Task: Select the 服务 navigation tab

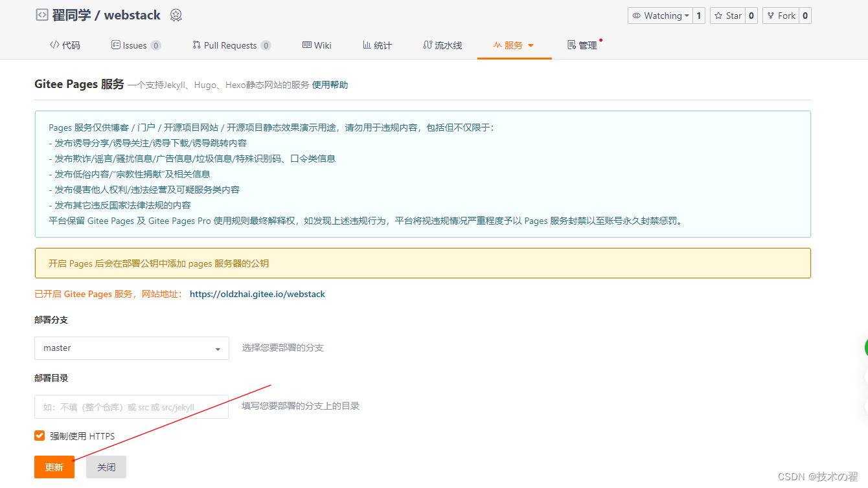Action: 515,45
